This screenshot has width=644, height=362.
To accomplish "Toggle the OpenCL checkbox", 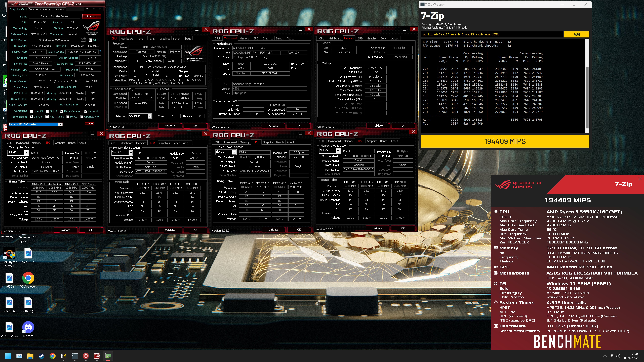I will pos(31,111).
